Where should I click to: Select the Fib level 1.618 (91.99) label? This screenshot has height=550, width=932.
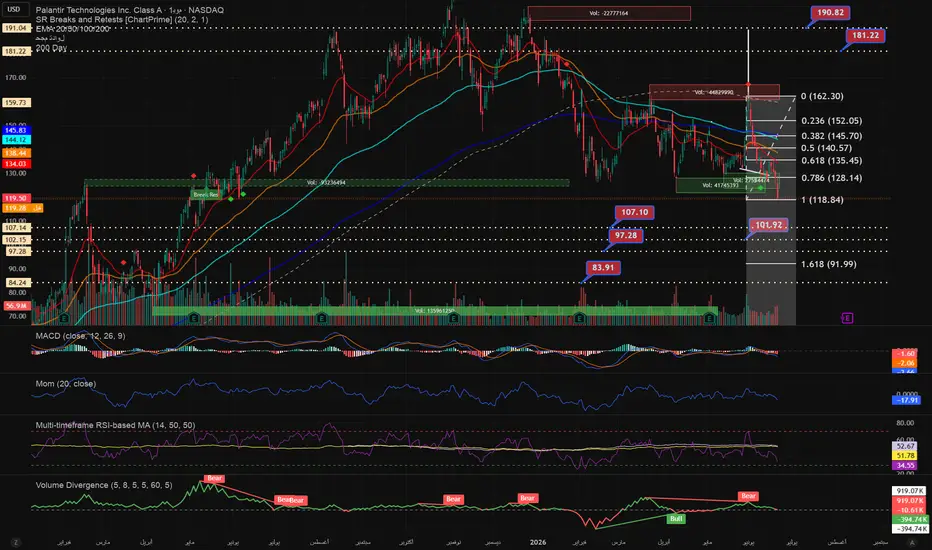tap(829, 264)
